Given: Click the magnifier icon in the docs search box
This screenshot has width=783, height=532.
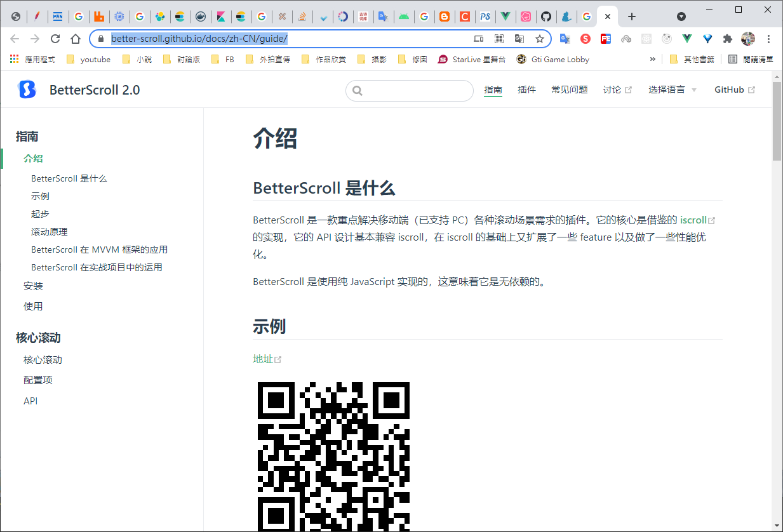Looking at the screenshot, I should [x=358, y=91].
